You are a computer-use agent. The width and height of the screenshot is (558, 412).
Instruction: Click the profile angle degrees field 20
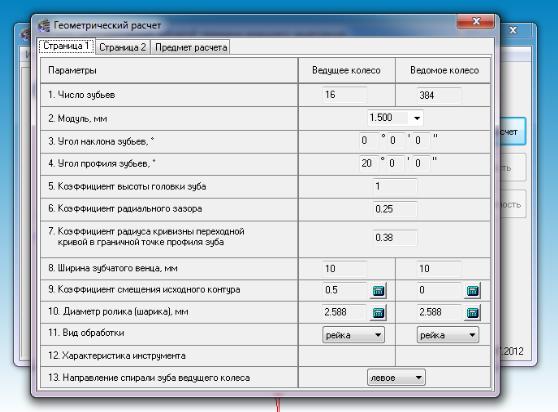(x=368, y=163)
